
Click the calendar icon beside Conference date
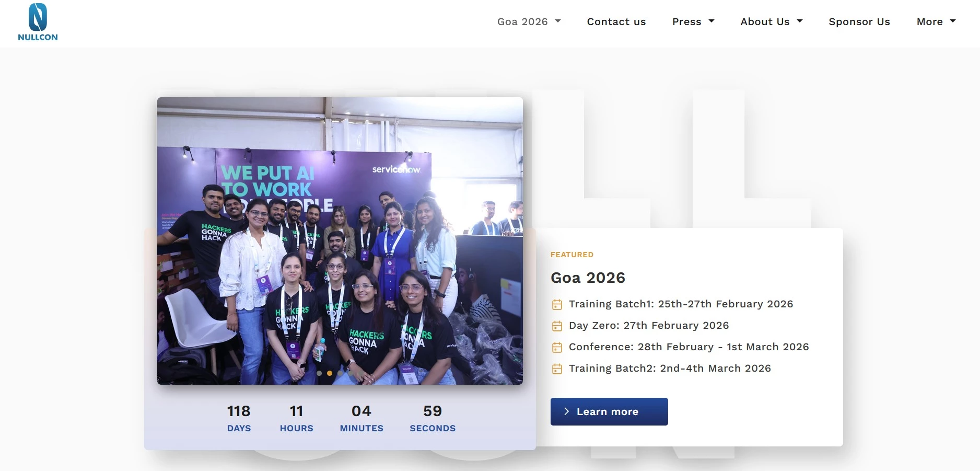[x=557, y=347]
